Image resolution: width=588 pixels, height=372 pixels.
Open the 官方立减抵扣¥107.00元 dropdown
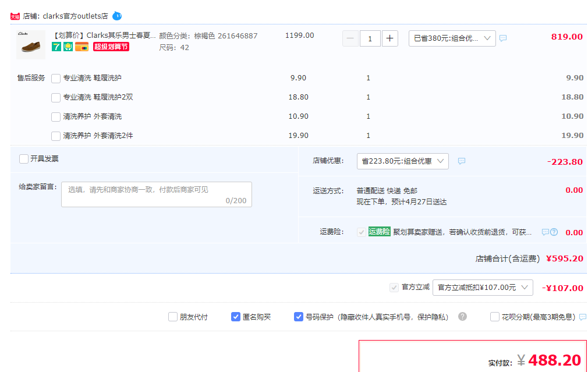point(483,288)
